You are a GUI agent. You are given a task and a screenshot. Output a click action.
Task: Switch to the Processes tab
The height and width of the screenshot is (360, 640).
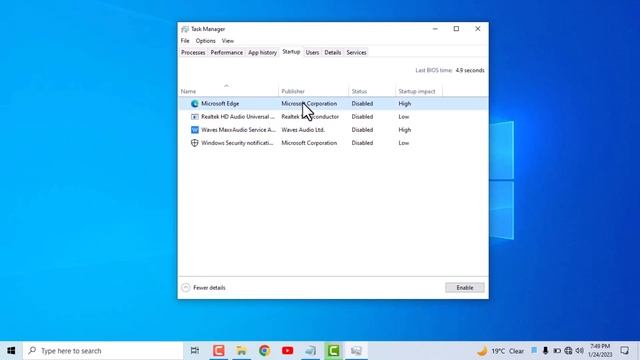(193, 53)
